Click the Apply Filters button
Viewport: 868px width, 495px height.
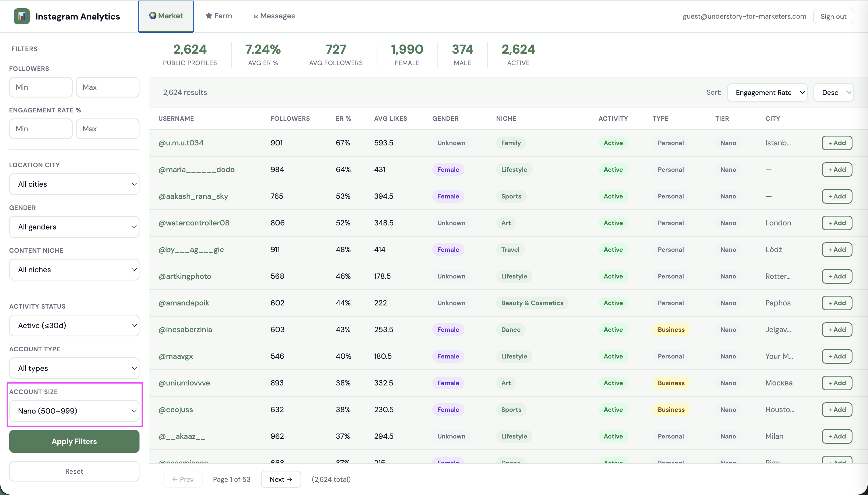(x=74, y=441)
